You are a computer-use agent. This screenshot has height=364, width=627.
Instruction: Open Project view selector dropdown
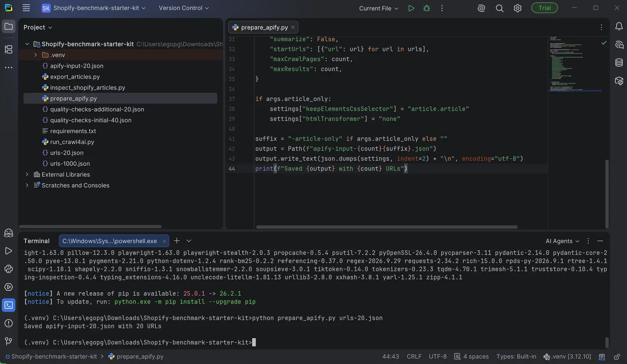pyautogui.click(x=38, y=27)
